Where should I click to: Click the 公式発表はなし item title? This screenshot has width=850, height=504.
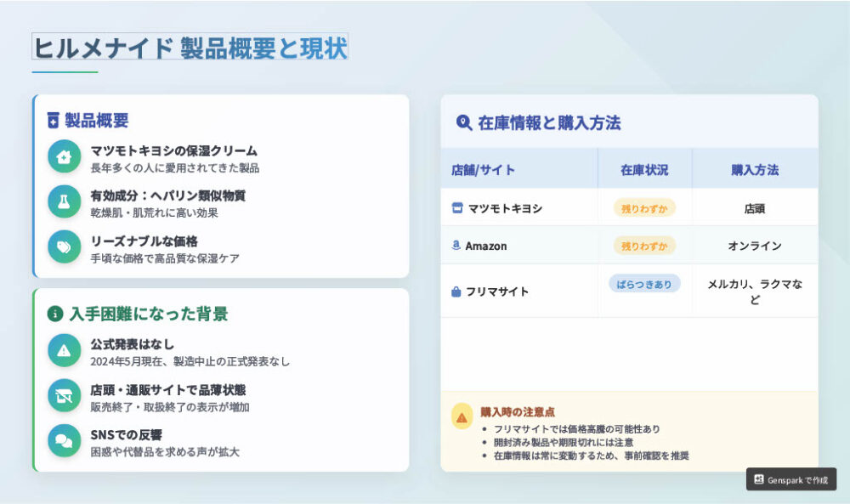pos(132,344)
